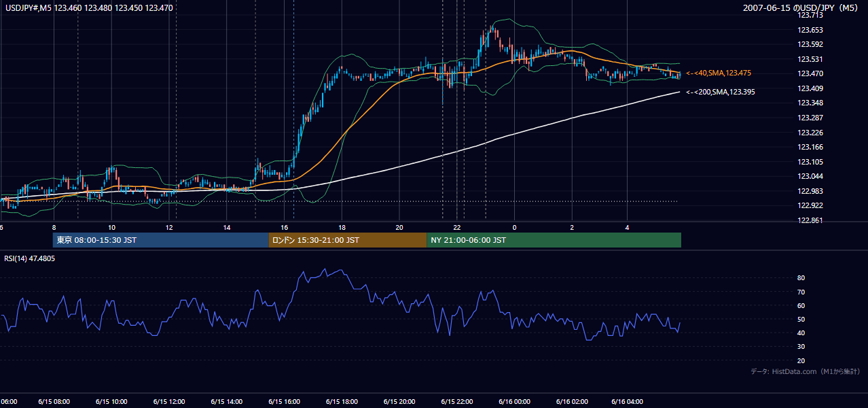Image resolution: width=868 pixels, height=408 pixels.
Task: Click the 123.166 price axis label
Action: click(x=811, y=147)
